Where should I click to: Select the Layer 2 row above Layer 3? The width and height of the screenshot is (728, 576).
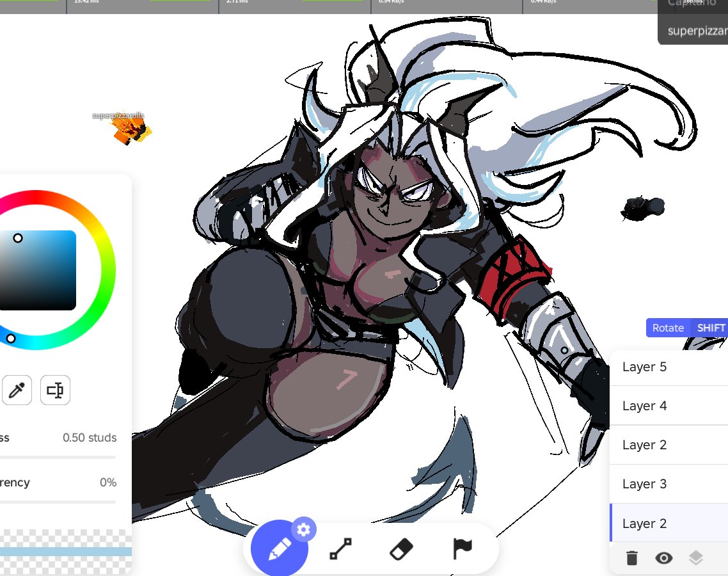pyautogui.click(x=669, y=445)
